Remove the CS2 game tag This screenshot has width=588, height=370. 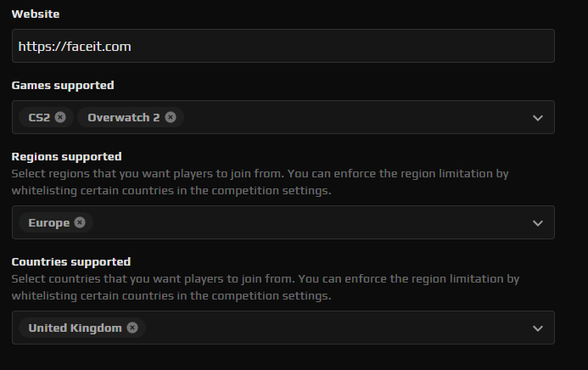pos(60,117)
